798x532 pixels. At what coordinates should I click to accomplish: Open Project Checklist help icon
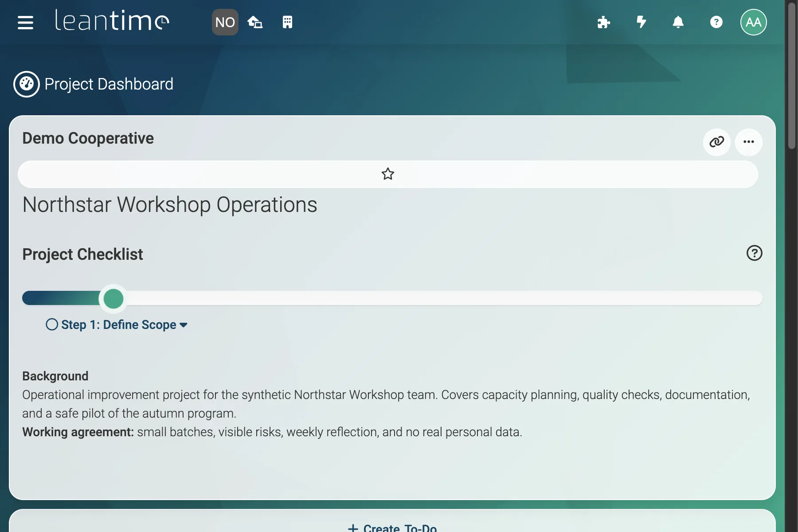[x=754, y=253]
